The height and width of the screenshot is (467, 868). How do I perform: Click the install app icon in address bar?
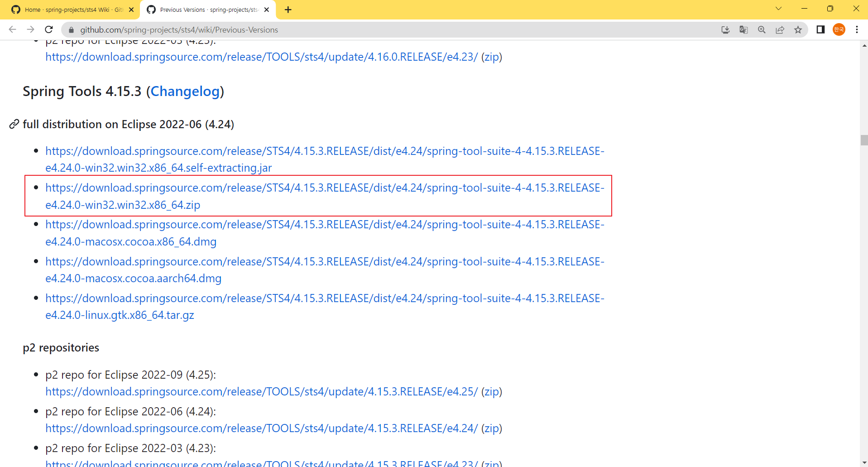point(725,29)
